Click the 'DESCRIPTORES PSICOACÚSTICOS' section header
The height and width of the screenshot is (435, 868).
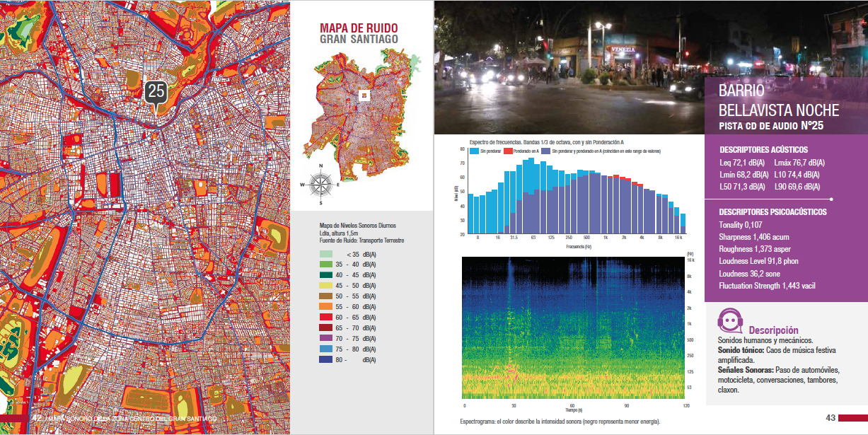tap(772, 211)
